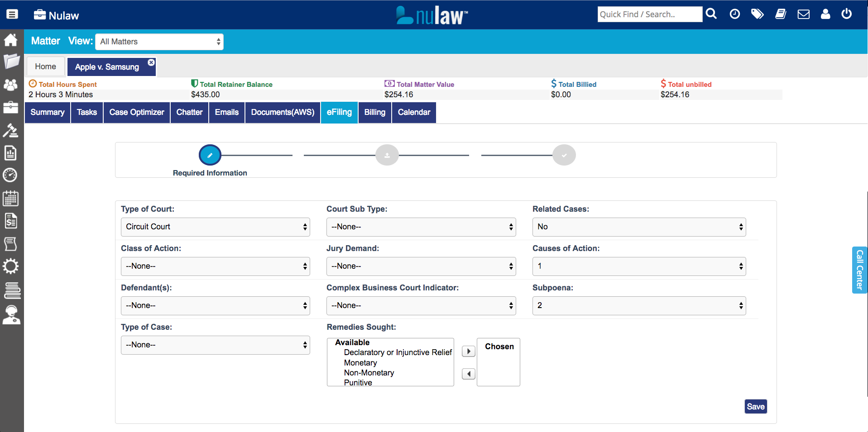The width and height of the screenshot is (868, 432).
Task: Click the gear settings icon in sidebar
Action: tap(10, 266)
